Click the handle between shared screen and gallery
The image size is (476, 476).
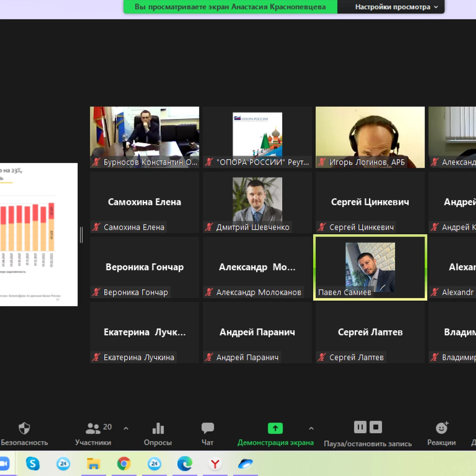(81, 235)
